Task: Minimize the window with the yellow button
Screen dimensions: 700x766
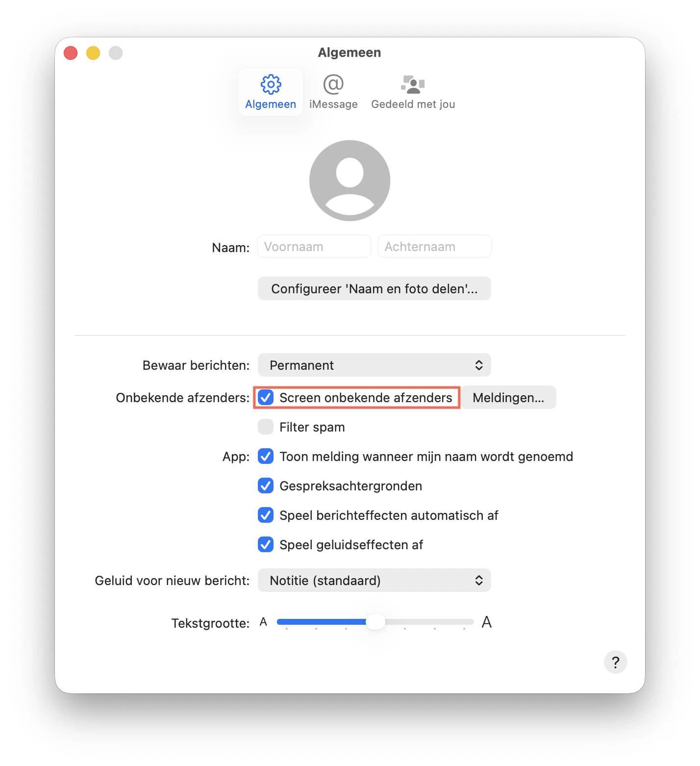Action: click(x=93, y=53)
